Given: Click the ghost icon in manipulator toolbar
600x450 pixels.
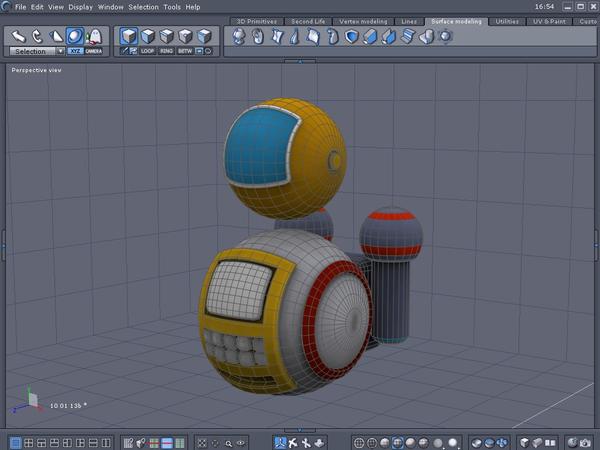Looking at the screenshot, I should [x=93, y=37].
